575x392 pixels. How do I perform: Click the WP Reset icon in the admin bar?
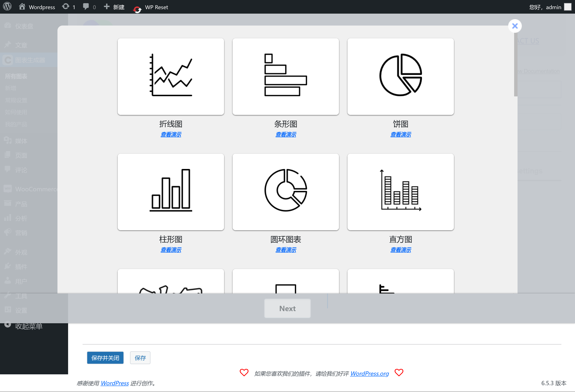coord(137,7)
